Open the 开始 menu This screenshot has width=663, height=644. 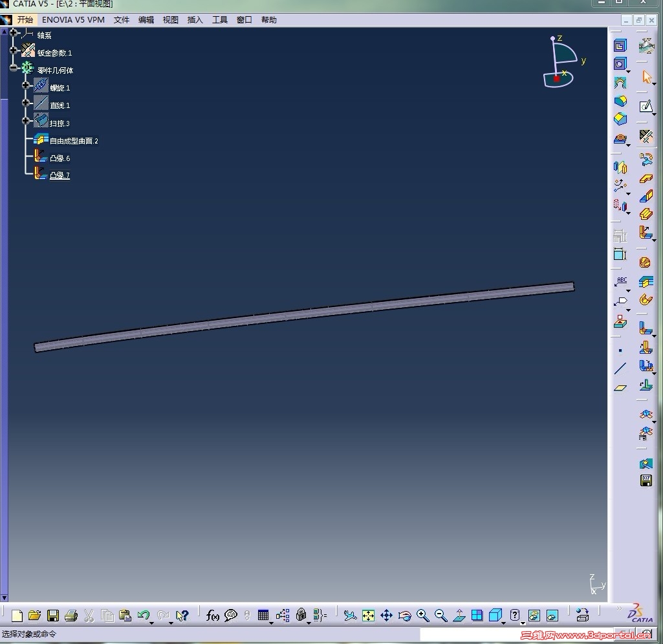pos(25,20)
